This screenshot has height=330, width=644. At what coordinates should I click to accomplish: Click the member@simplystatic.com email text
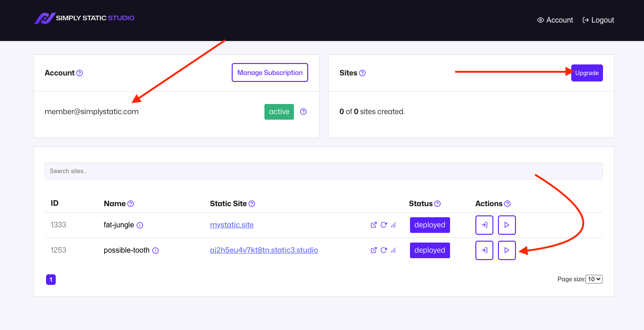92,112
